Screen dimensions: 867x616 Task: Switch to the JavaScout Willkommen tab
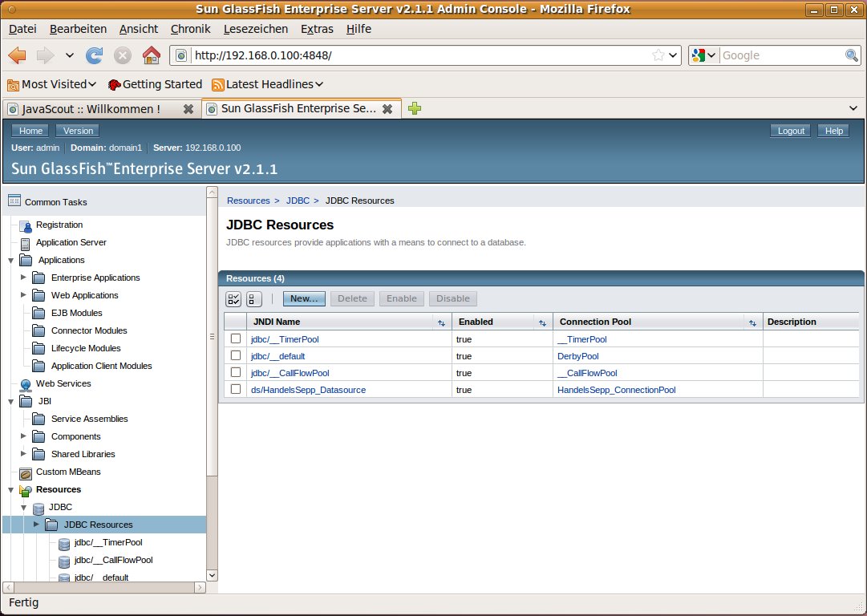coord(91,109)
